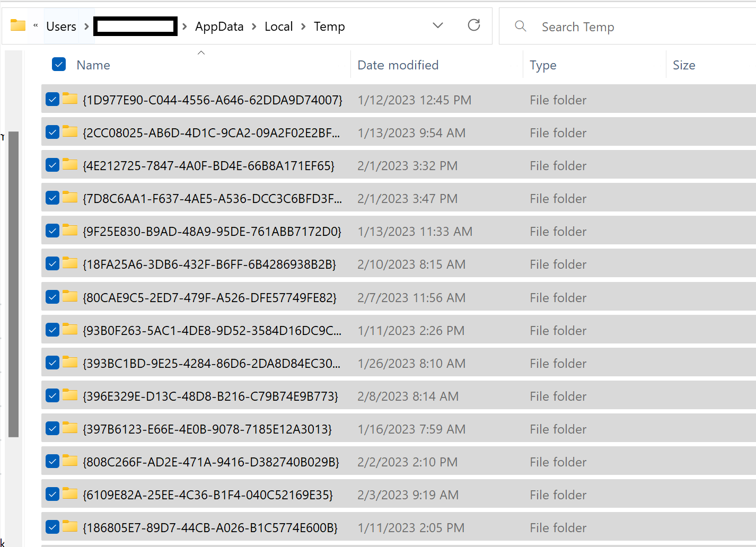756x547 pixels.
Task: Uncheck folder {808C266F-AD2E-471A-9416-D382740B029B}
Action: 52,461
